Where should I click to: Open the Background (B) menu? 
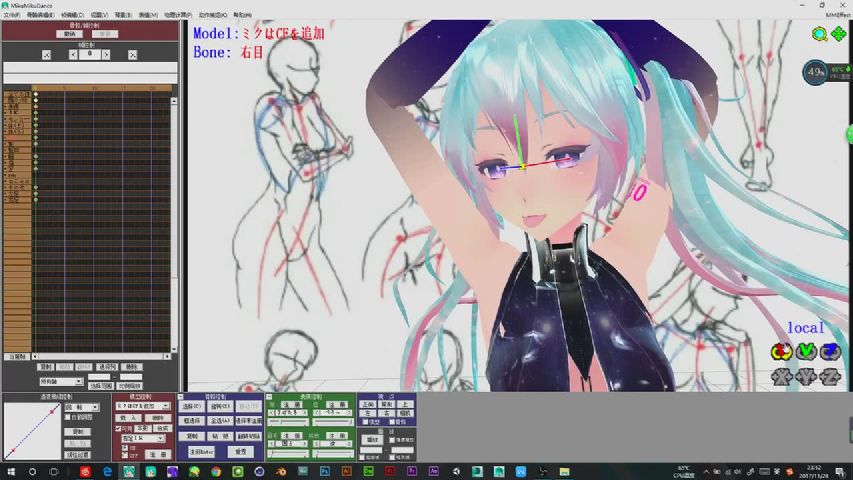pyautogui.click(x=123, y=15)
